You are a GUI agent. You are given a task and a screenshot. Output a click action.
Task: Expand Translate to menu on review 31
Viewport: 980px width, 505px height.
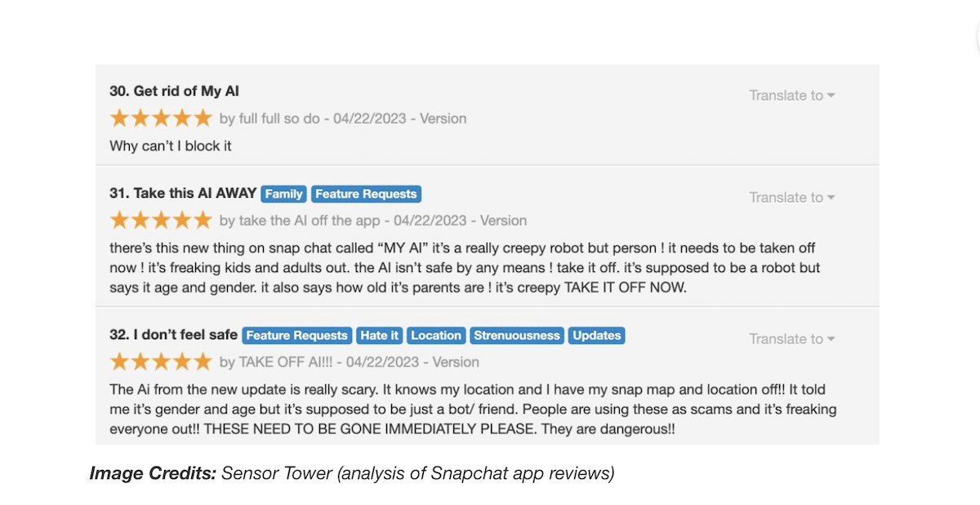pos(792,198)
